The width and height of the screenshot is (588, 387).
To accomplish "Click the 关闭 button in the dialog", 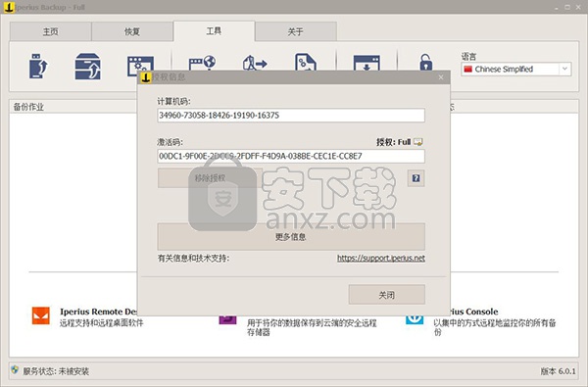I will coord(387,295).
